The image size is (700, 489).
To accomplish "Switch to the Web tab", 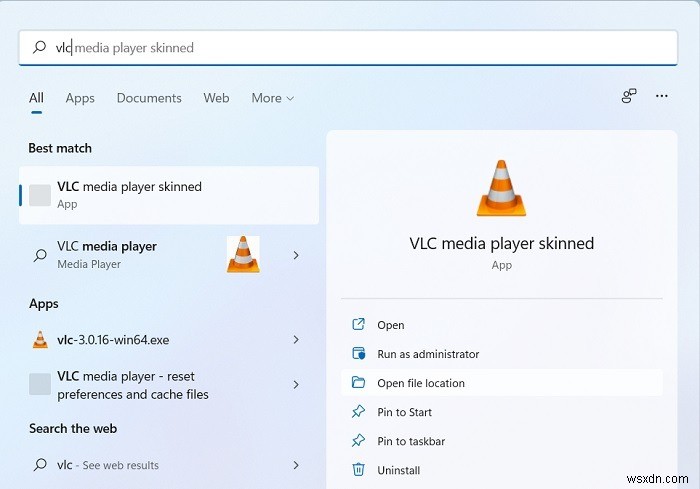I will 217,98.
